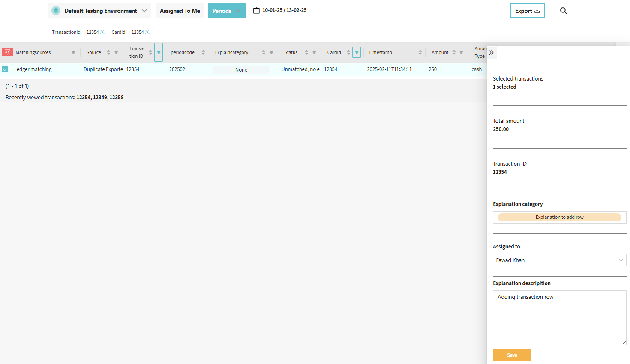Remove the Transactionid 12354 filter chip
The height and width of the screenshot is (364, 630).
(x=102, y=32)
